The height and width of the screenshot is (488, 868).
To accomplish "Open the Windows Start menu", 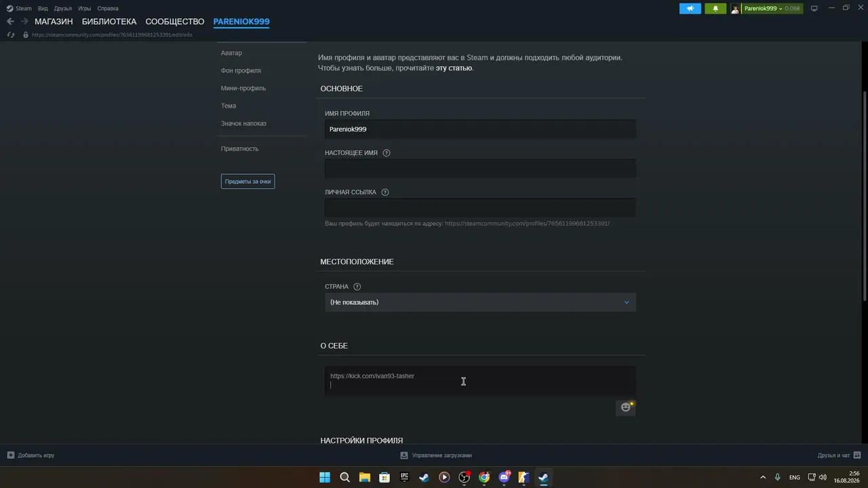I will point(325,477).
